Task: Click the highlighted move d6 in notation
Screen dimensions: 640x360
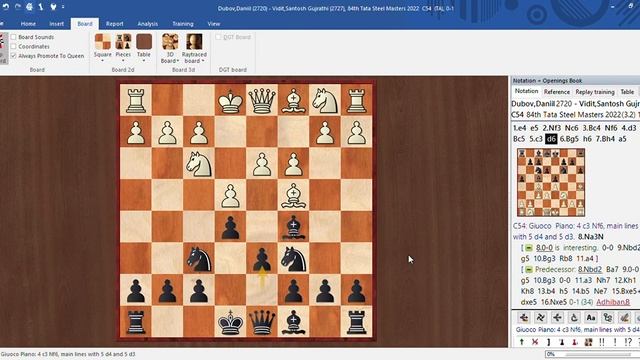Action: 551,139
